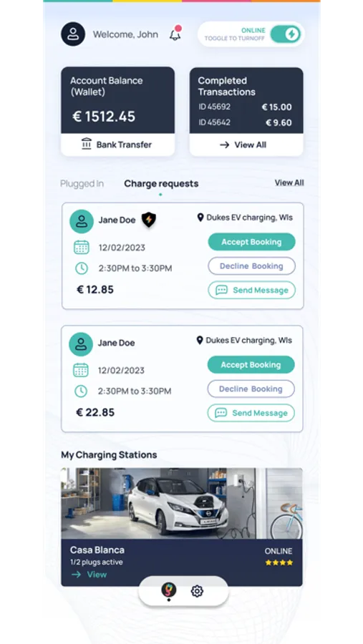The height and width of the screenshot is (644, 363).
Task: Toggle the Online status switch off
Action: 286,34
